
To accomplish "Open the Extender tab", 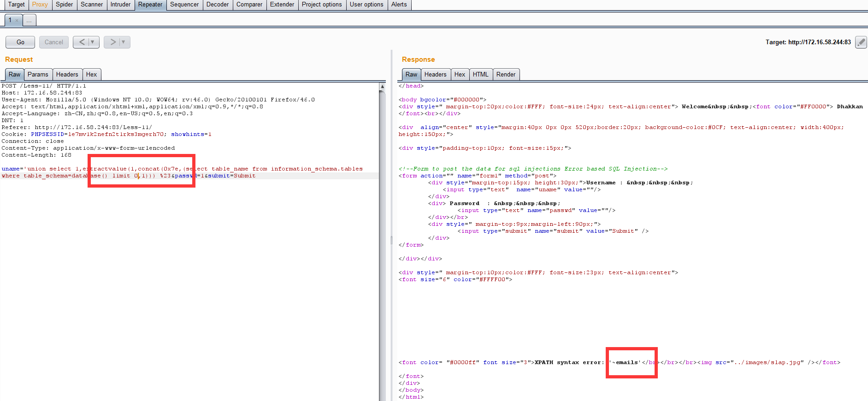I will click(x=282, y=5).
